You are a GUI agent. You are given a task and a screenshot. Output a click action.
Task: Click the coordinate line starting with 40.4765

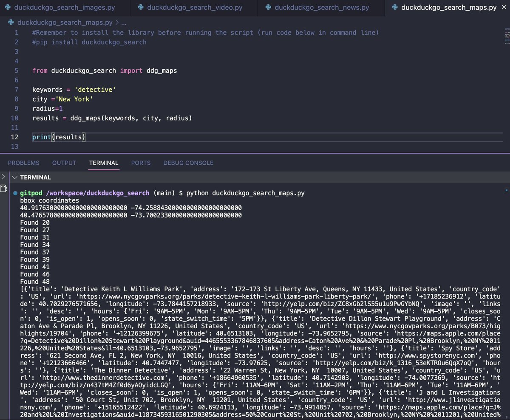131,215
